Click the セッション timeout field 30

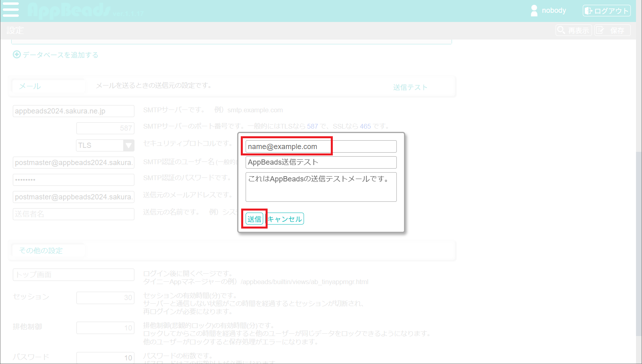(105, 298)
